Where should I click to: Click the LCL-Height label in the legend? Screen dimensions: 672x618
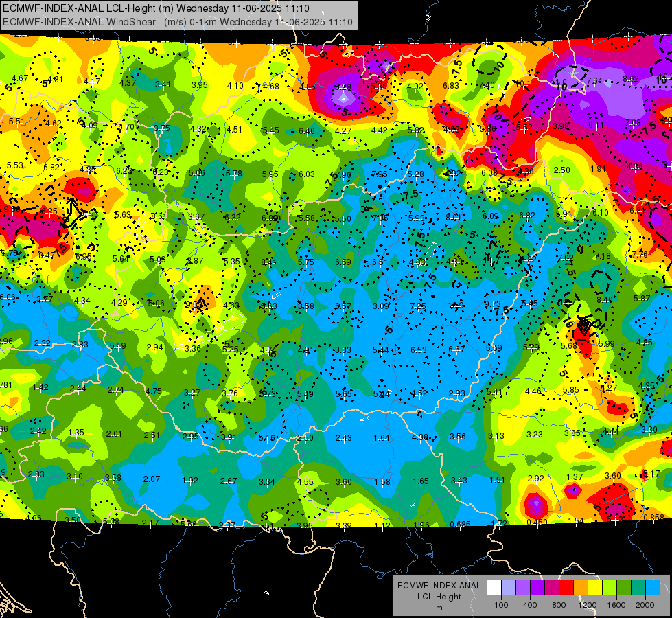point(439,597)
